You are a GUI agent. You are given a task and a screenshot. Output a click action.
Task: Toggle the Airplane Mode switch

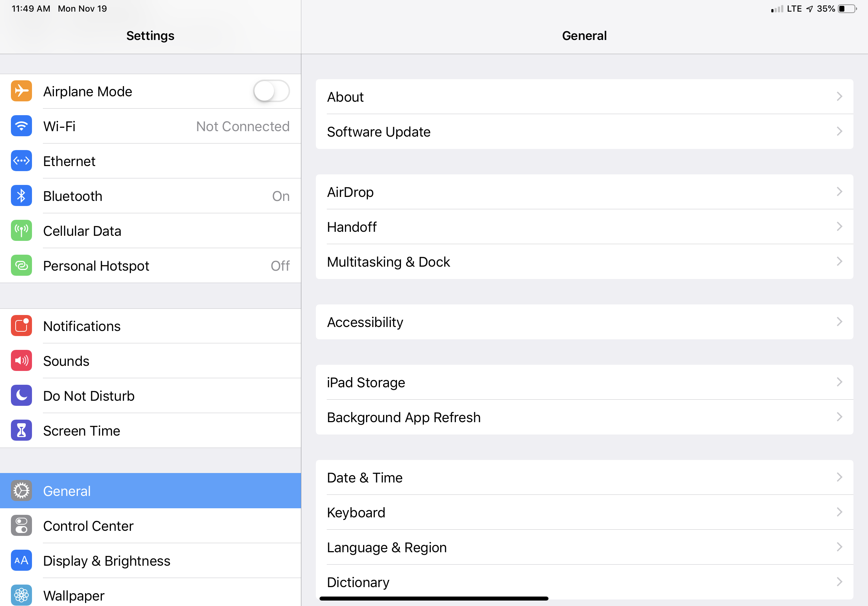pyautogui.click(x=272, y=91)
